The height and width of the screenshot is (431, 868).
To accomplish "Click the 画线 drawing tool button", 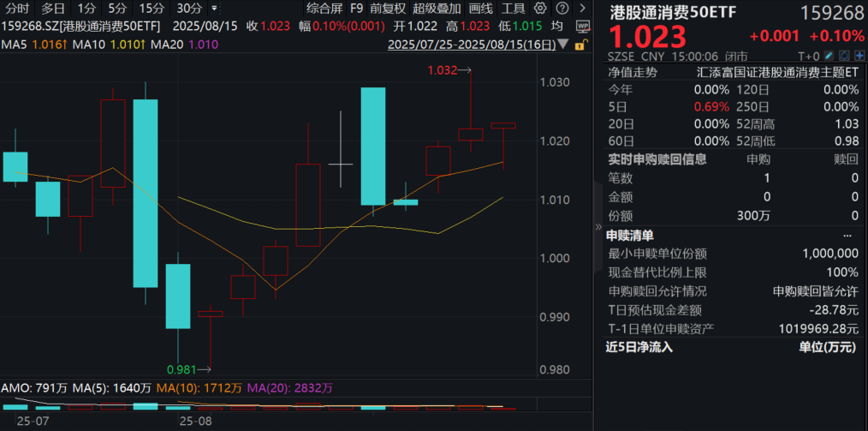I will click(x=480, y=8).
